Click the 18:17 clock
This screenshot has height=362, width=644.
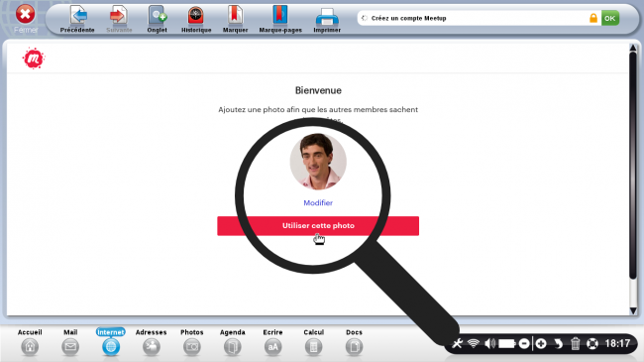point(617,343)
